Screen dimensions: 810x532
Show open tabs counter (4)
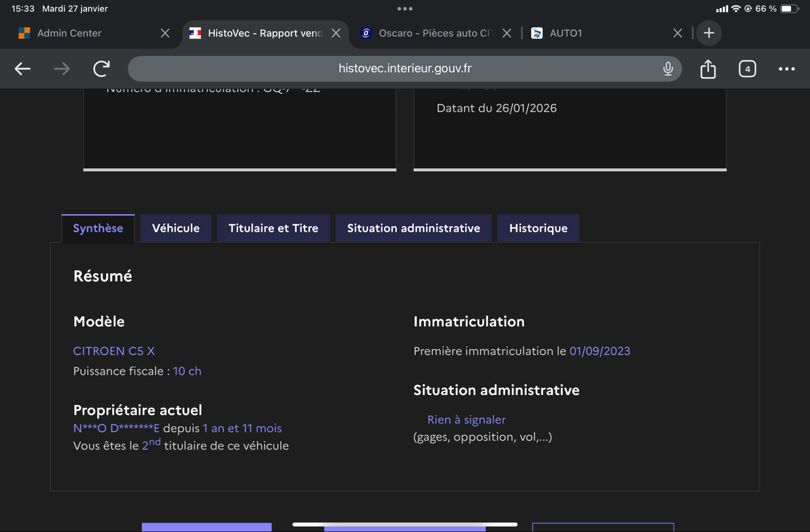coord(747,68)
